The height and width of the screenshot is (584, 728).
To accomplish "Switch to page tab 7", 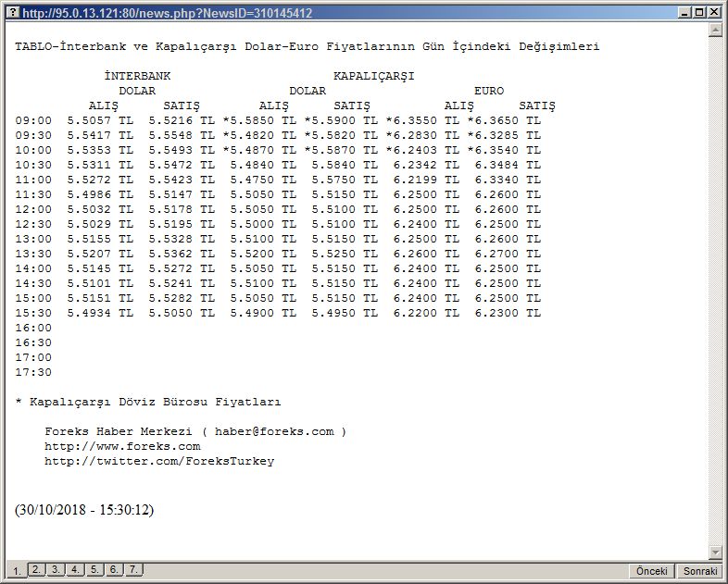I will point(133,569).
